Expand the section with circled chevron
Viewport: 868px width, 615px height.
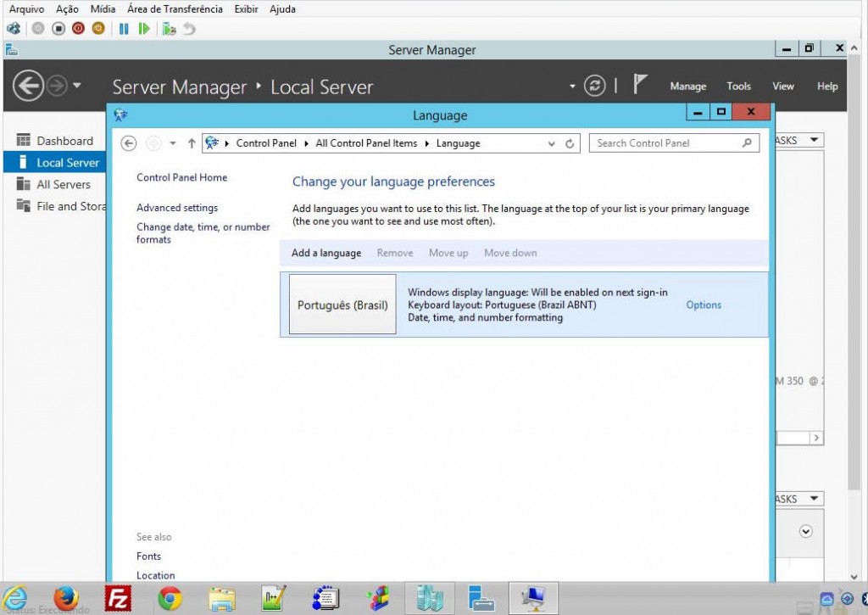pyautogui.click(x=805, y=531)
